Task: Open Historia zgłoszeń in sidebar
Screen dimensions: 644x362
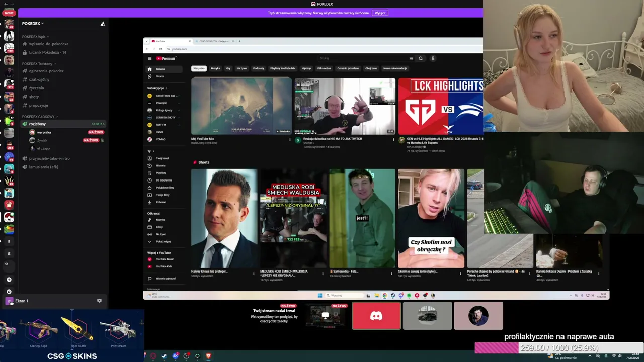Action: point(164,279)
